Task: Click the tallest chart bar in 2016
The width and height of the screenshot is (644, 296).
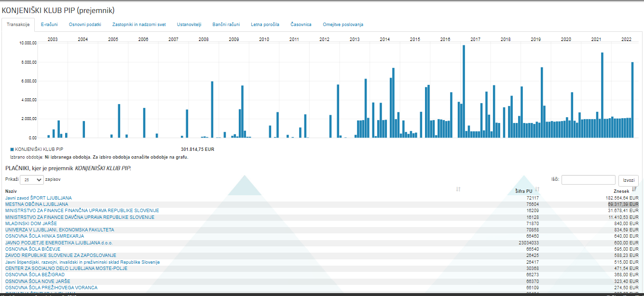Action: 464,92
